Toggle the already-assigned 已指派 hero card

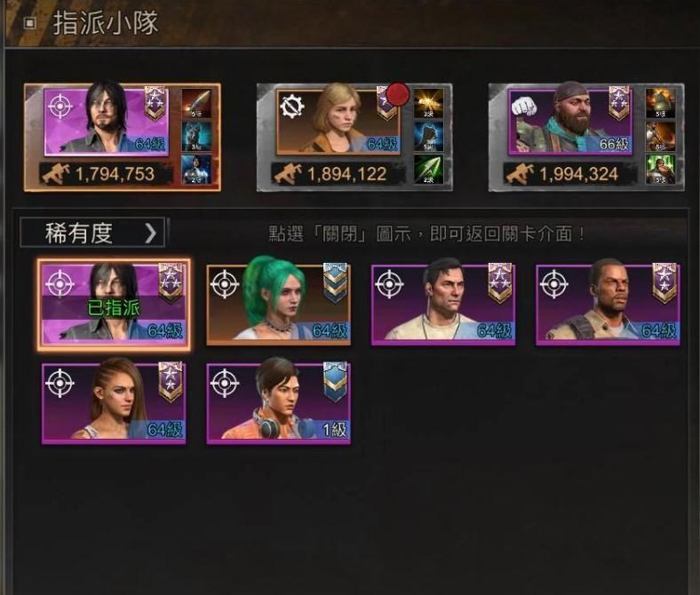pyautogui.click(x=114, y=305)
